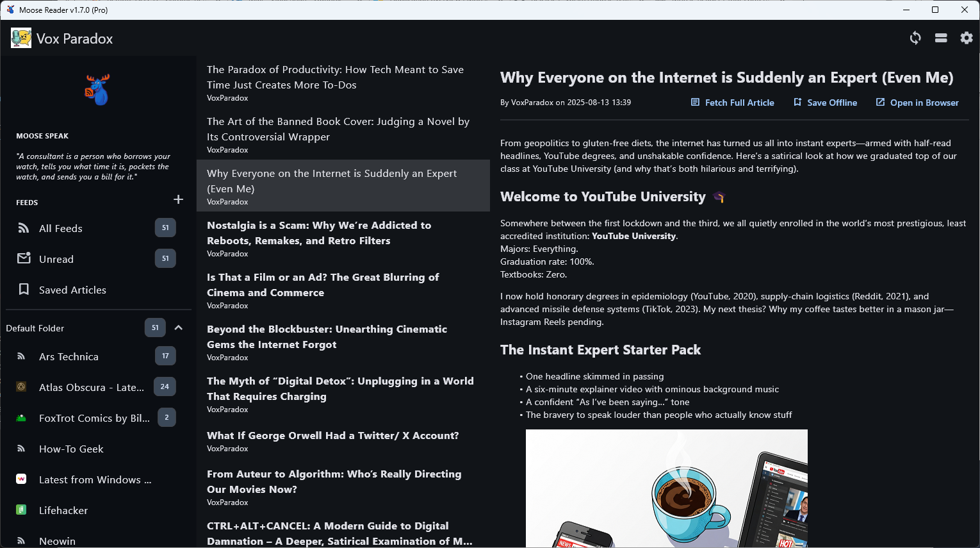Collapse the Default Folder chevron
This screenshot has width=980, height=548.
(179, 328)
